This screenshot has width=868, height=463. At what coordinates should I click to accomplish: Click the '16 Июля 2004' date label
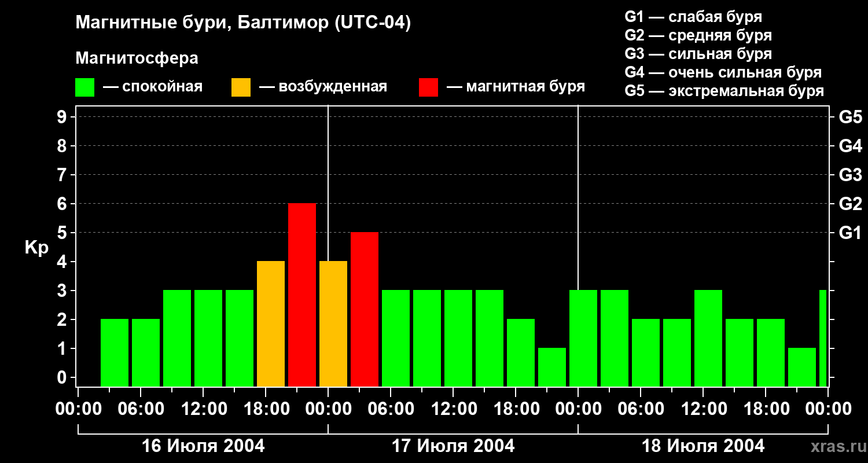click(203, 446)
